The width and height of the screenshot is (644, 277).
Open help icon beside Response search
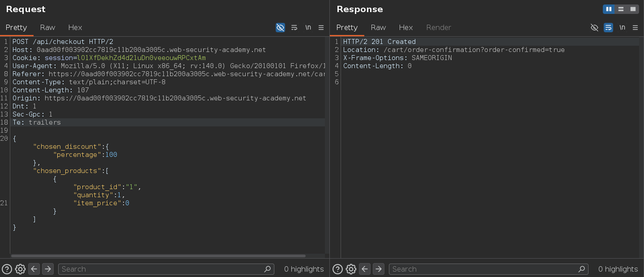[338, 269]
